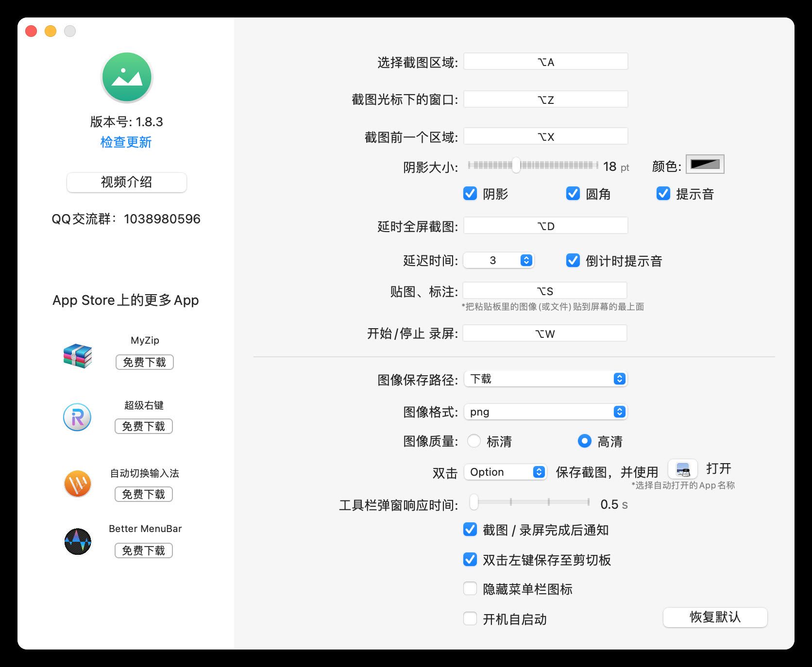The width and height of the screenshot is (812, 667).
Task: Open the 图像格式 png dropdown
Action: coord(546,412)
